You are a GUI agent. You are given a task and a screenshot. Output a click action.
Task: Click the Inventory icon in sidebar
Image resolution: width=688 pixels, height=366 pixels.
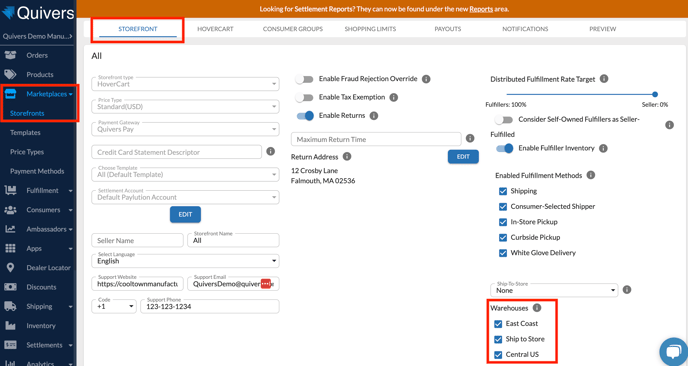[10, 325]
